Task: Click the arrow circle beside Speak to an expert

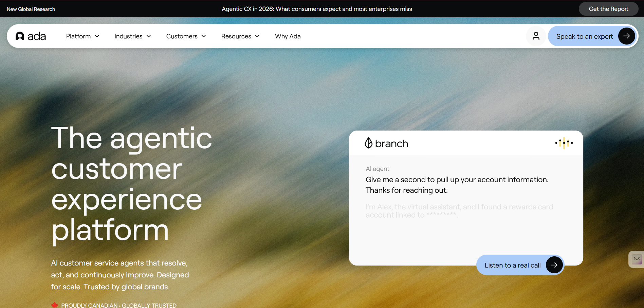Action: pyautogui.click(x=626, y=36)
